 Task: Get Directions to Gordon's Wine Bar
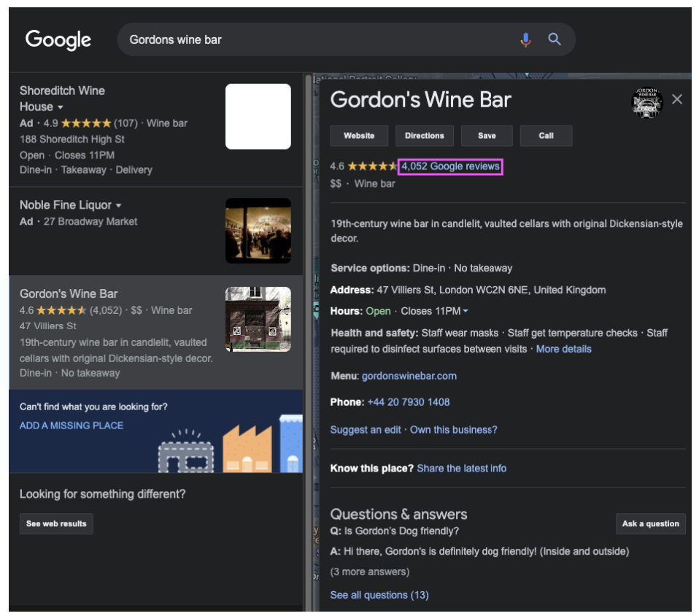click(425, 136)
